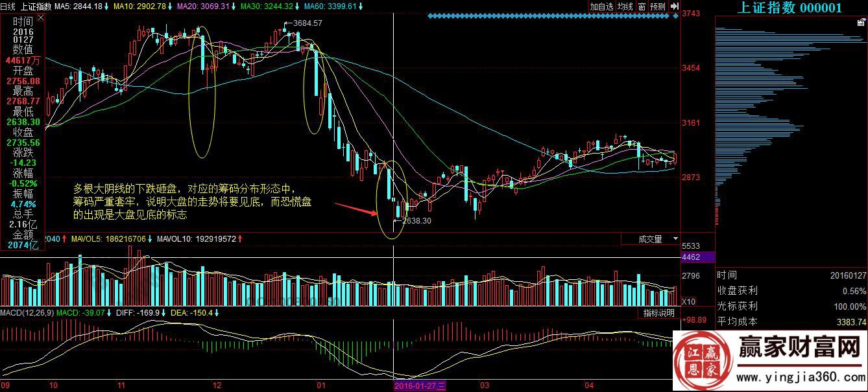Viewport: 868px width, 392px height.
Task: Click the 日线 daily period label
Action: tap(8, 6)
